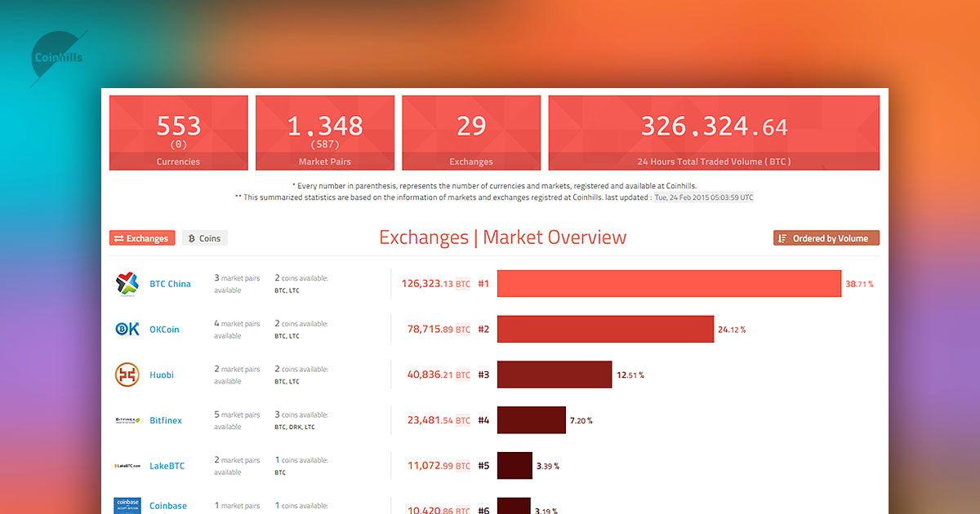This screenshot has width=980, height=514.
Task: Click the 12.51 % share label
Action: (x=630, y=375)
